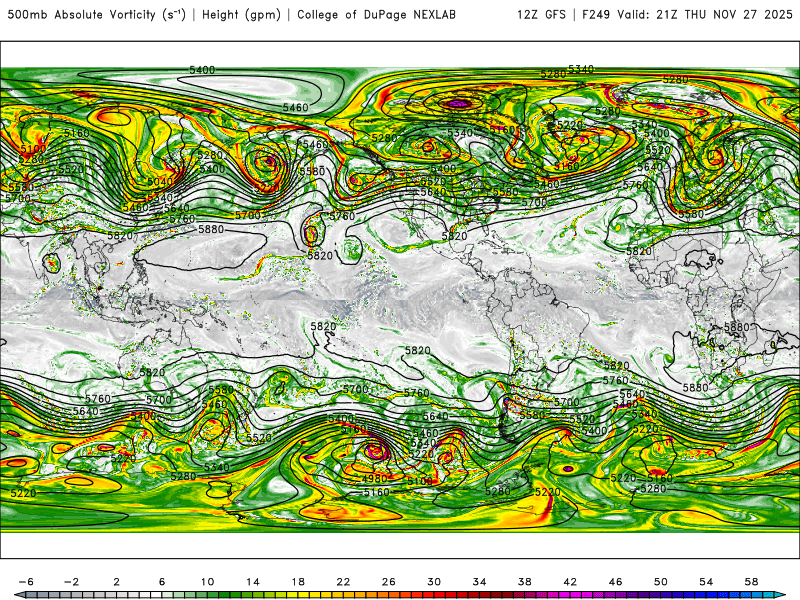The image size is (800, 600).
Task: Click the "21Z THU NOV 27 2025" valid time text
Action: pos(724,15)
